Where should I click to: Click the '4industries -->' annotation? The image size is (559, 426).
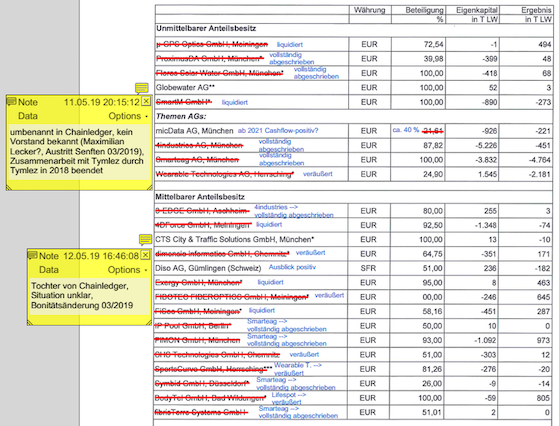pyautogui.click(x=276, y=207)
